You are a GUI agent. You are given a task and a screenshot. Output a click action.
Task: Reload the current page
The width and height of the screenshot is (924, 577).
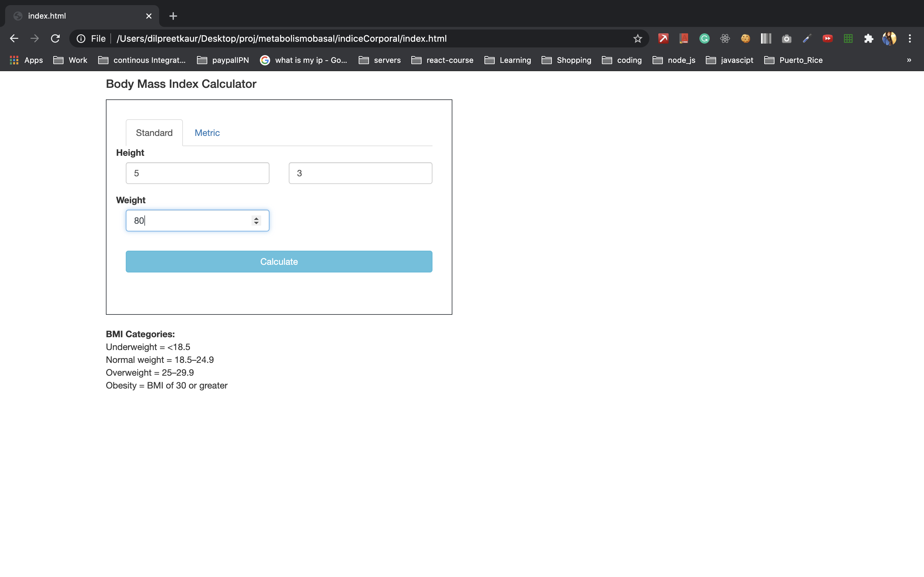point(56,38)
